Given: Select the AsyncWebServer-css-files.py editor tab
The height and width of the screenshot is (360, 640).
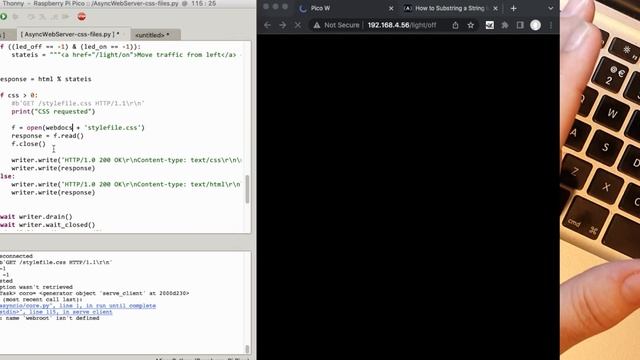Looking at the screenshot, I should (70, 34).
